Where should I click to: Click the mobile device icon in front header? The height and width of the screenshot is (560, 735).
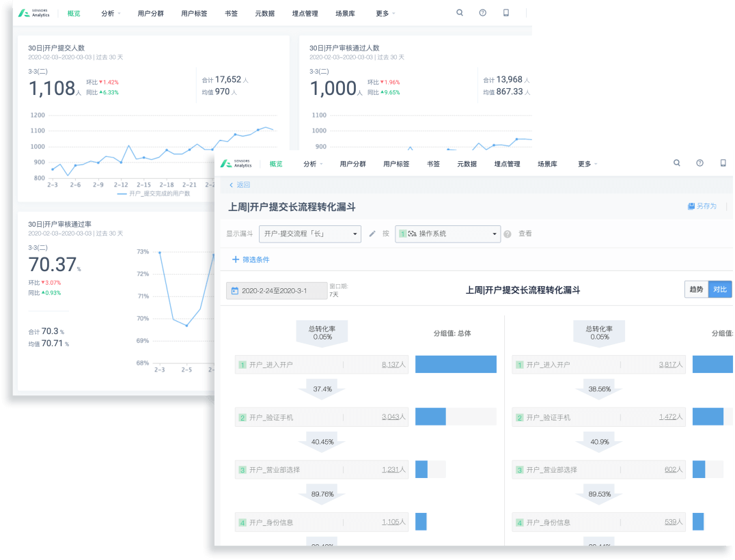click(x=723, y=163)
